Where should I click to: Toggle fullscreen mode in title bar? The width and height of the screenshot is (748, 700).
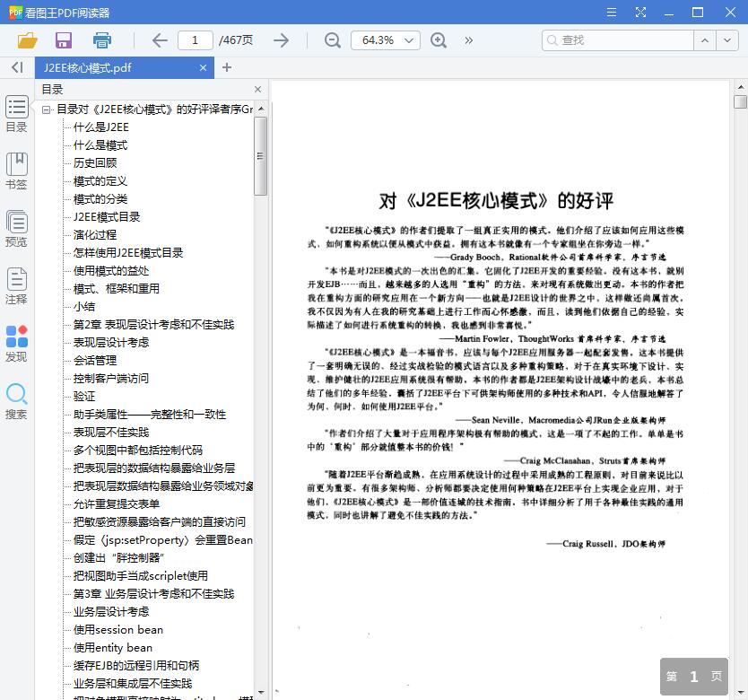pos(640,13)
